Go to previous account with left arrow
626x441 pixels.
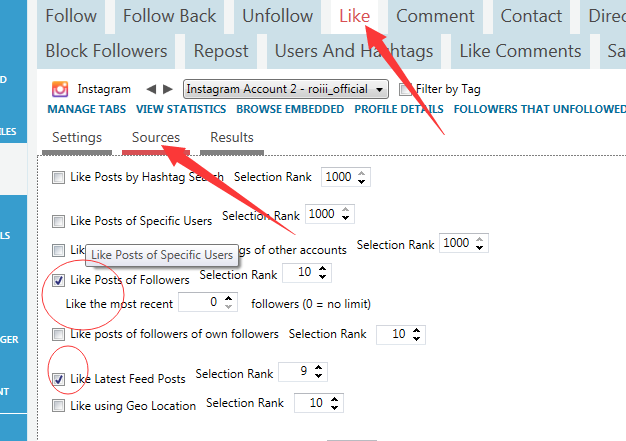pyautogui.click(x=151, y=89)
